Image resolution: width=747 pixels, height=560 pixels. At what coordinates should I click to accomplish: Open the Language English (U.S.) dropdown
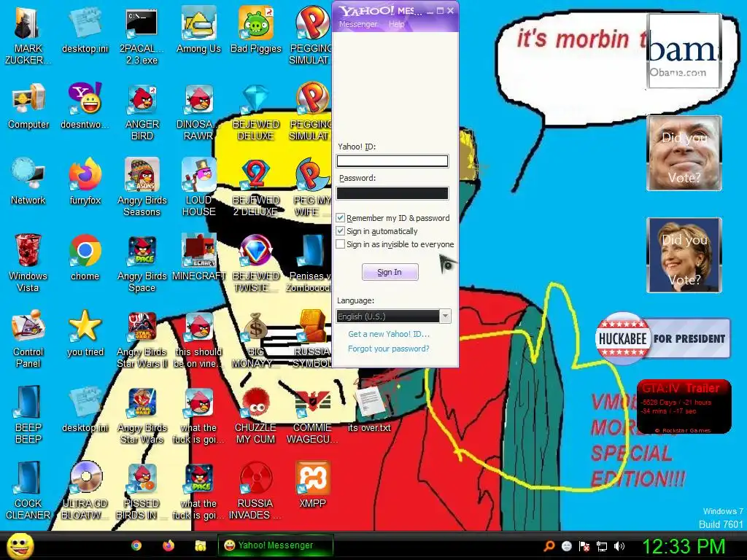(393, 316)
